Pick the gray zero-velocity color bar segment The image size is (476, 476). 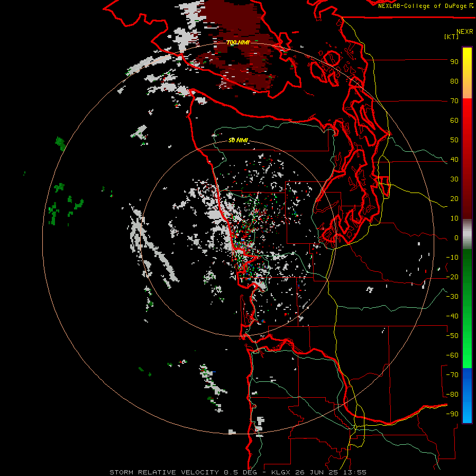[467, 234]
